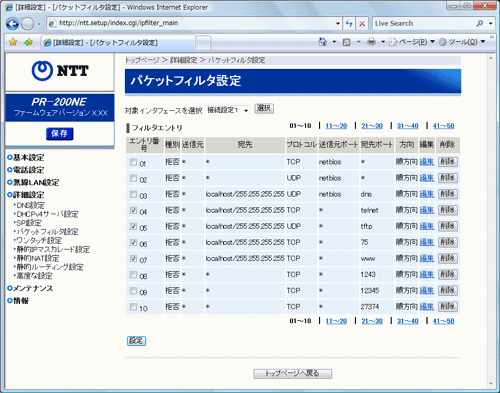The image size is (500, 393).
Task: Click the Return to top page (トップページへ戻る) button
Action: [292, 373]
